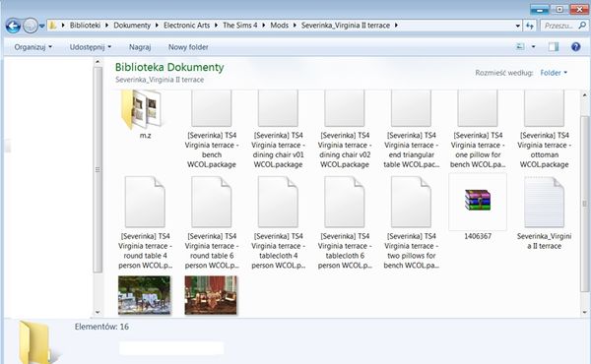Create a Nowy folder
This screenshot has width=591, height=364.
(188, 47)
